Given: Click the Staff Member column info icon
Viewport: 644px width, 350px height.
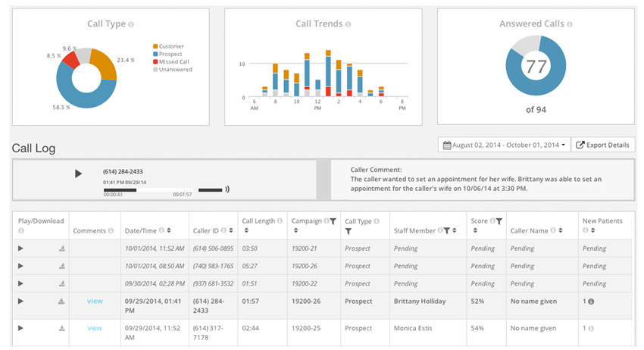Looking at the screenshot, I should pos(440,230).
